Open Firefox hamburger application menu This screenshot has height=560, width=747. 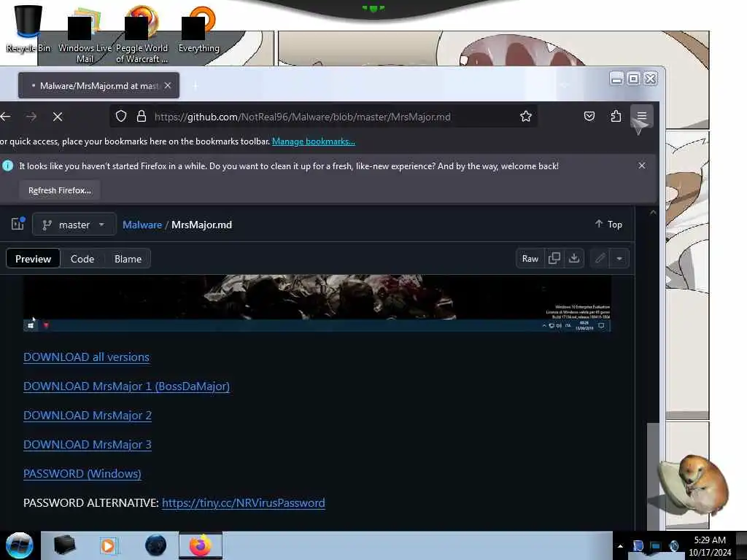pos(642,116)
